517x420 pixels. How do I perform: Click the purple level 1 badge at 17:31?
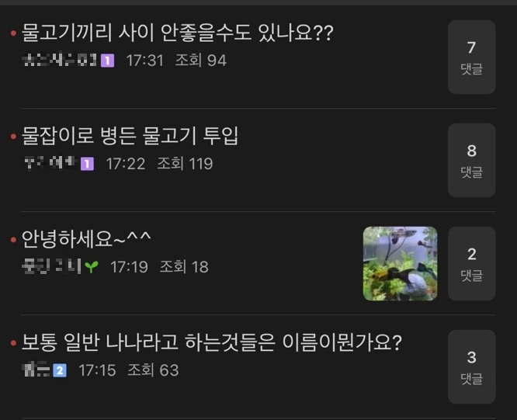point(107,61)
